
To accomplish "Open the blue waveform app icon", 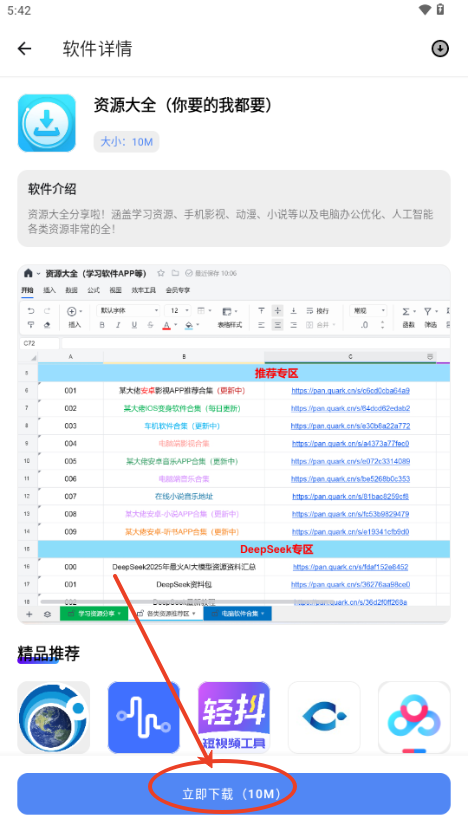I will (x=144, y=717).
